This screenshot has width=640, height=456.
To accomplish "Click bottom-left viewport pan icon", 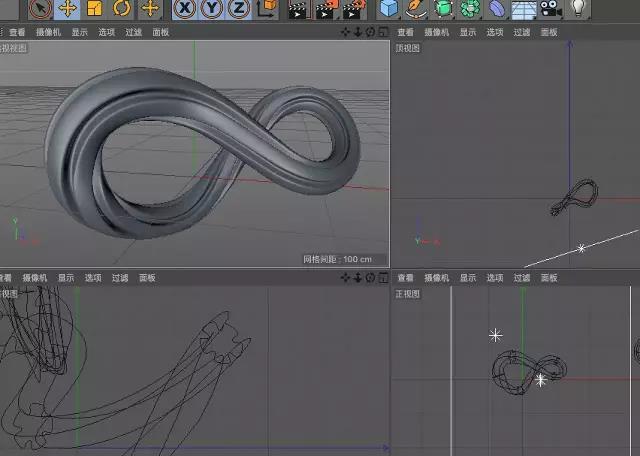I will point(345,278).
